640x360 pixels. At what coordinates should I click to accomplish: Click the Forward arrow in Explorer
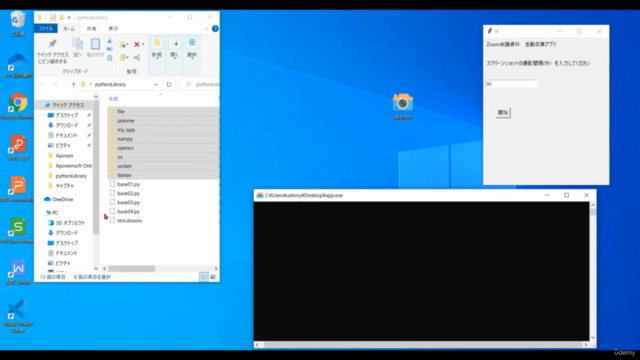point(55,84)
